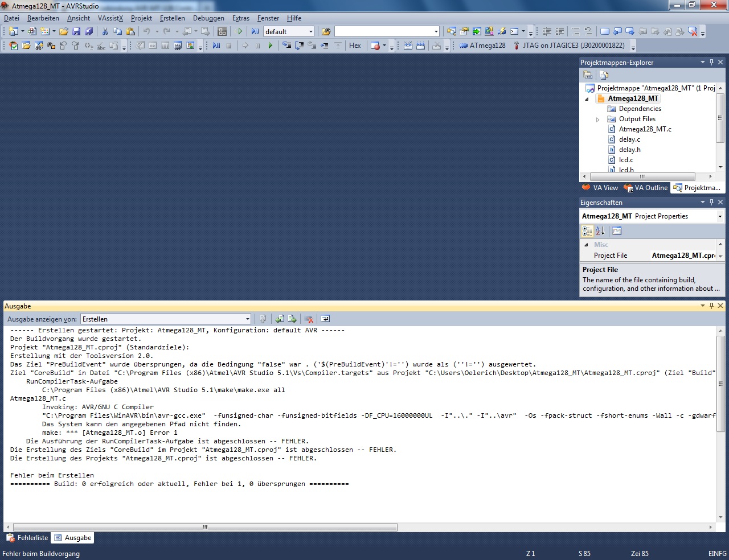729x560 pixels.
Task: Click the Toggle bookmark icon
Action: pyautogui.click(x=605, y=31)
